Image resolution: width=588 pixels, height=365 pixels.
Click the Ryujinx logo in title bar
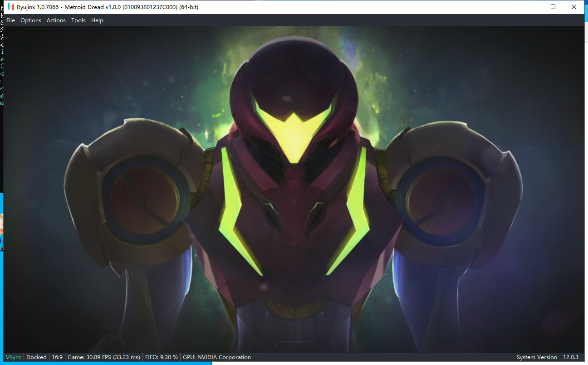(x=11, y=7)
